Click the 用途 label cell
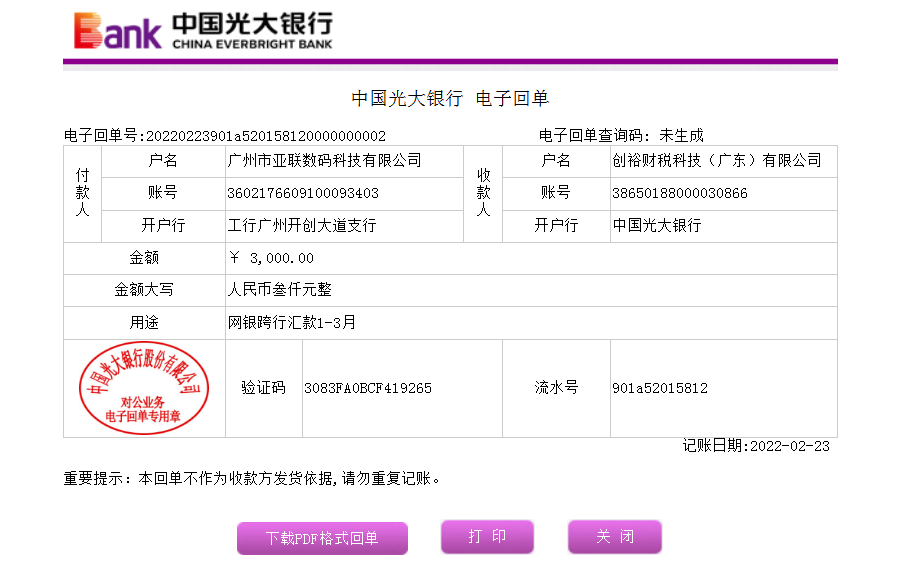The width and height of the screenshot is (899, 568). click(144, 323)
